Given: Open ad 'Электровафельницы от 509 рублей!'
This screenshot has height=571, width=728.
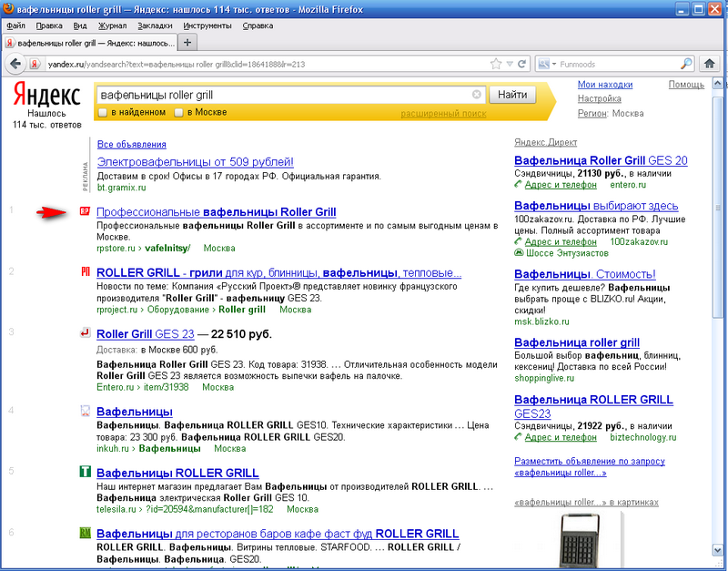Looking at the screenshot, I should click(x=195, y=162).
